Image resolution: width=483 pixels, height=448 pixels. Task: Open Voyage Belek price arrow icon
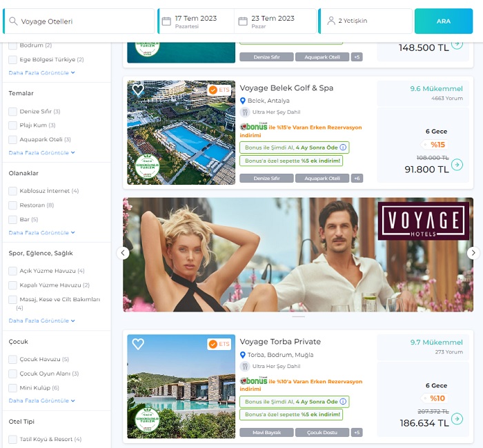pyautogui.click(x=457, y=165)
